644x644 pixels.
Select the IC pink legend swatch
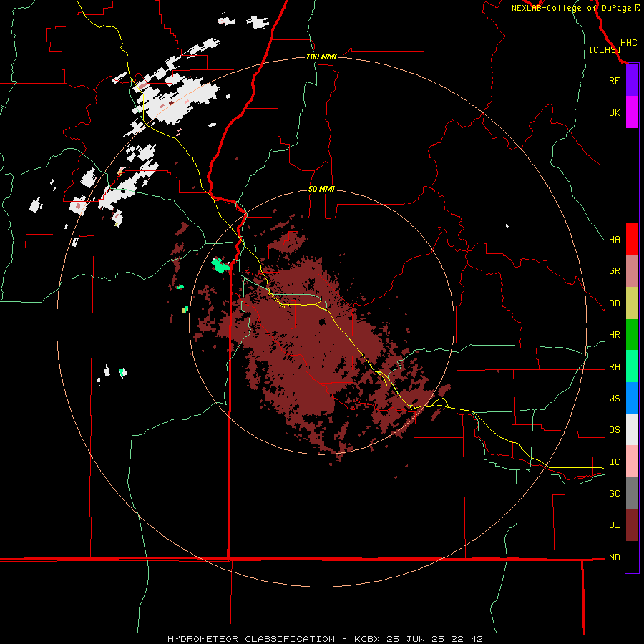click(x=632, y=462)
